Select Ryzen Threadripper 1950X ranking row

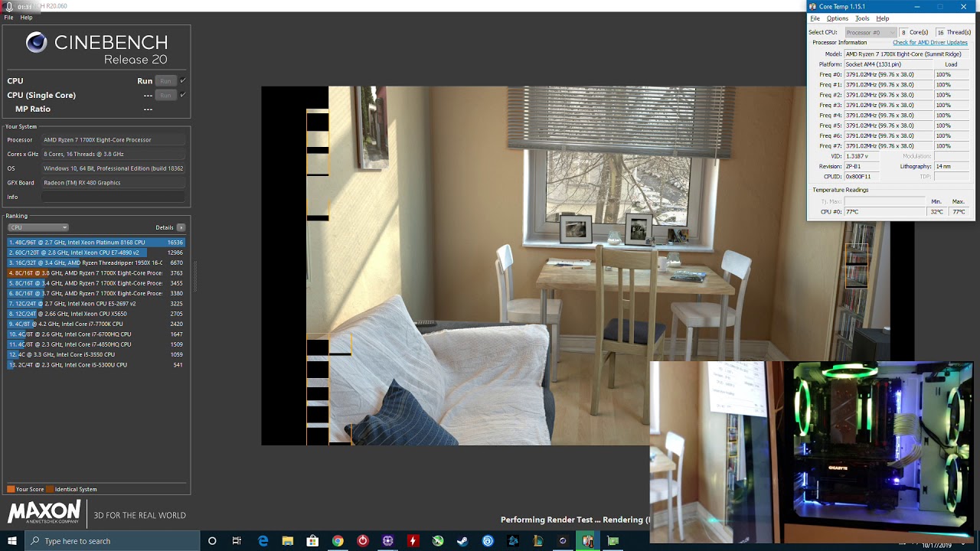point(96,262)
